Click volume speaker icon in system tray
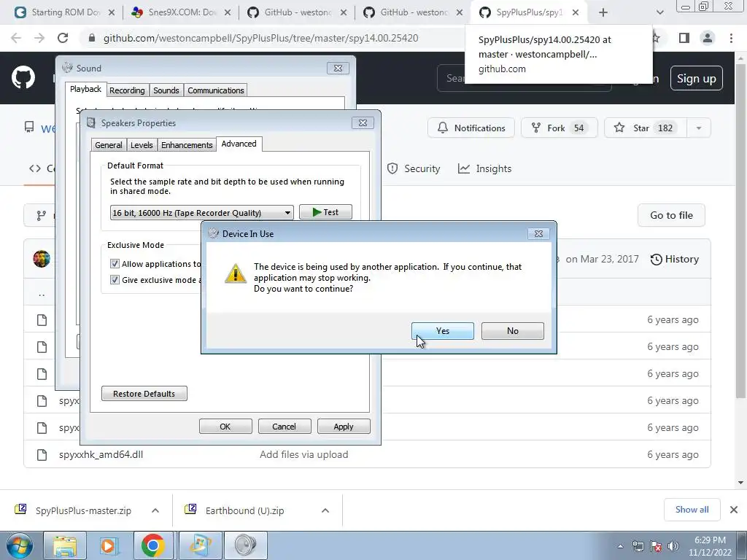The height and width of the screenshot is (560, 747). point(673,546)
